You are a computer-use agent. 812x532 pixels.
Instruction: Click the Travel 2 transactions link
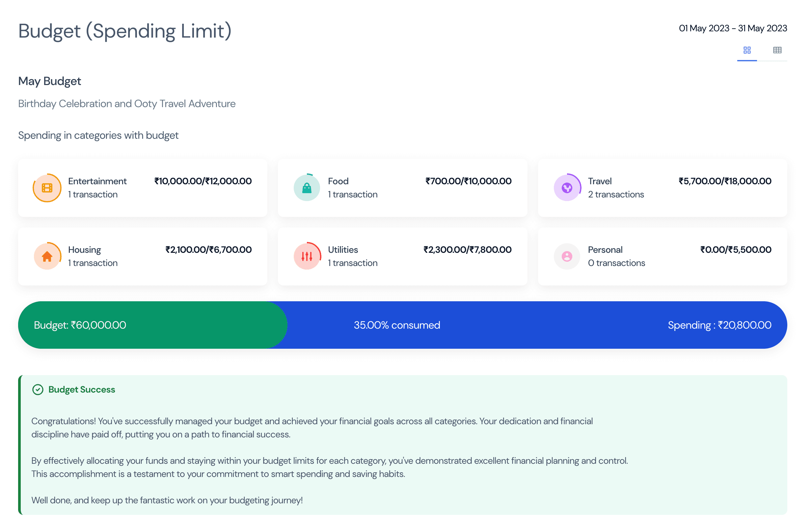pyautogui.click(x=616, y=194)
